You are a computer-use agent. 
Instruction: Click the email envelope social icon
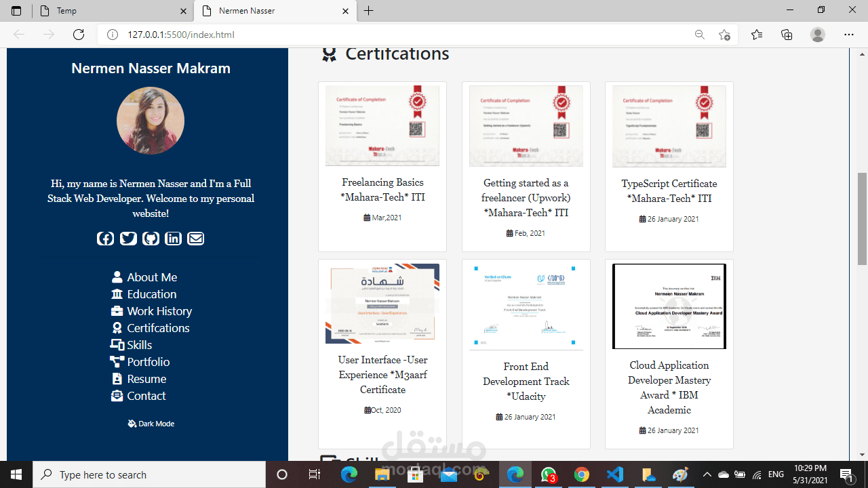click(x=196, y=239)
